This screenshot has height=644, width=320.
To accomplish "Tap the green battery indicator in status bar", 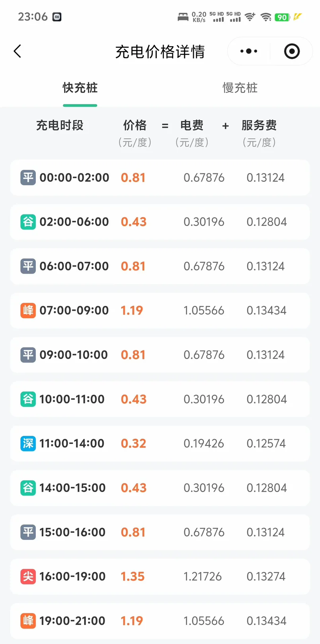I will click(282, 17).
